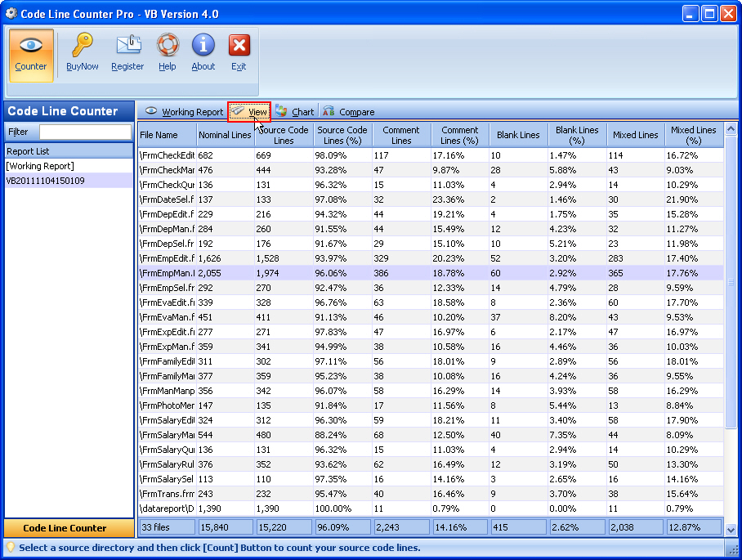Click \FrmDateSel.f file name
The height and width of the screenshot is (560, 742).
[x=167, y=199]
